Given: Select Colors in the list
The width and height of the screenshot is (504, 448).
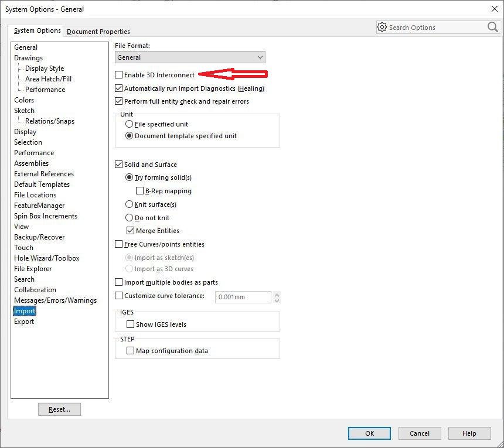Looking at the screenshot, I should click(24, 100).
